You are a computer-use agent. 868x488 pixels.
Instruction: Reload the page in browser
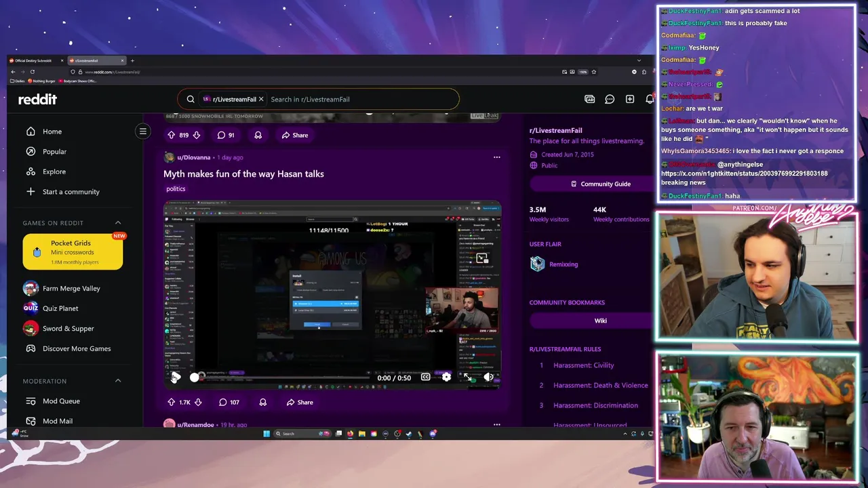[x=32, y=72]
